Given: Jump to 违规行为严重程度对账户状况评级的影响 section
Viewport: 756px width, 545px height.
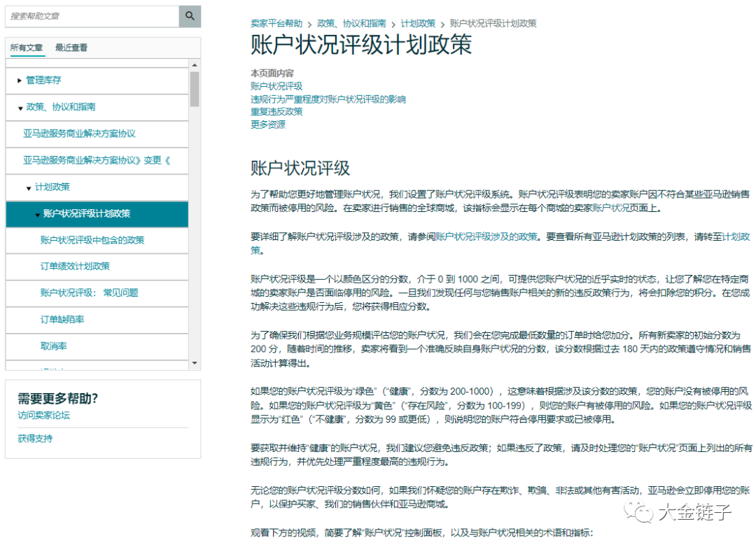Looking at the screenshot, I should [x=328, y=99].
